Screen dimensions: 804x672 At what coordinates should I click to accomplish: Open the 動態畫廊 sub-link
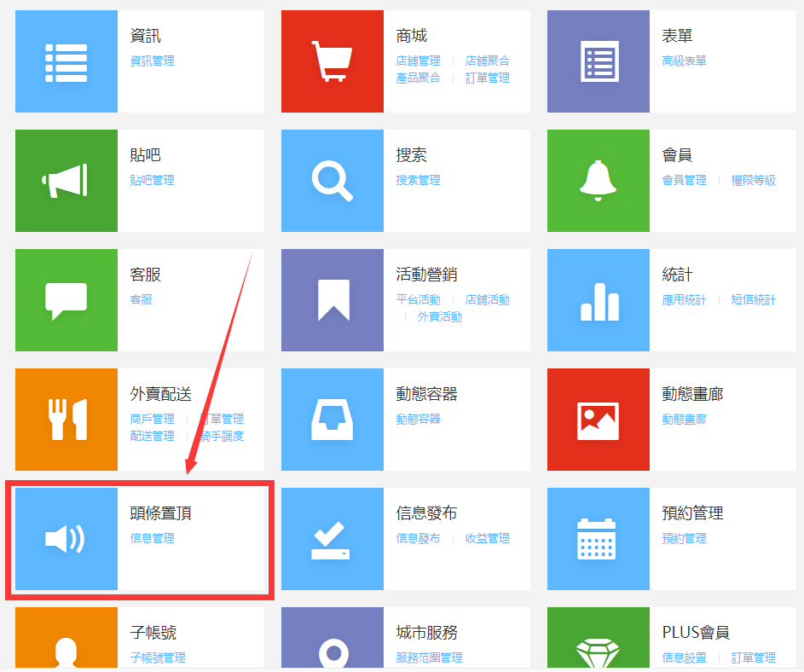(684, 419)
